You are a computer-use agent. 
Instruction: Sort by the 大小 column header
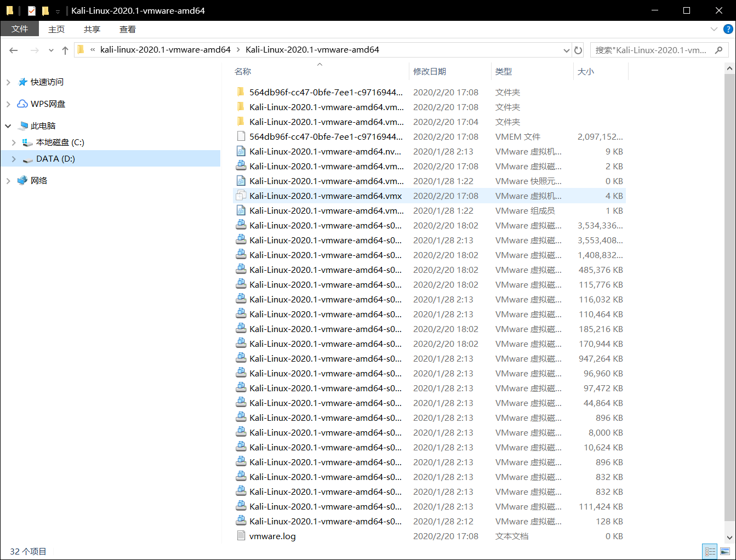(601, 71)
